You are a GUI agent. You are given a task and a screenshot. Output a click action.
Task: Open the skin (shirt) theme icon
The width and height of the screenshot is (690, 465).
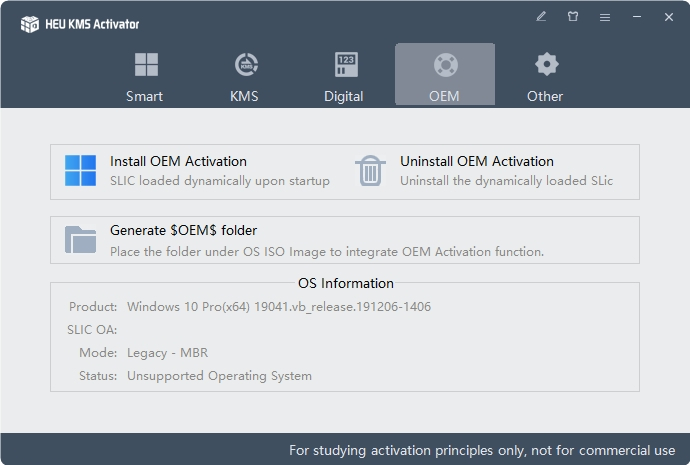click(573, 17)
